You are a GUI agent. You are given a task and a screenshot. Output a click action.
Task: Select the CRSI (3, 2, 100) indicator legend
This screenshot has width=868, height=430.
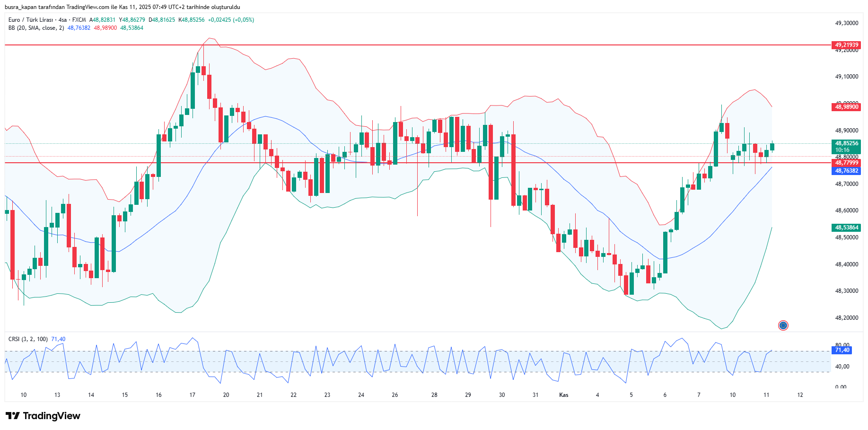[x=28, y=339]
